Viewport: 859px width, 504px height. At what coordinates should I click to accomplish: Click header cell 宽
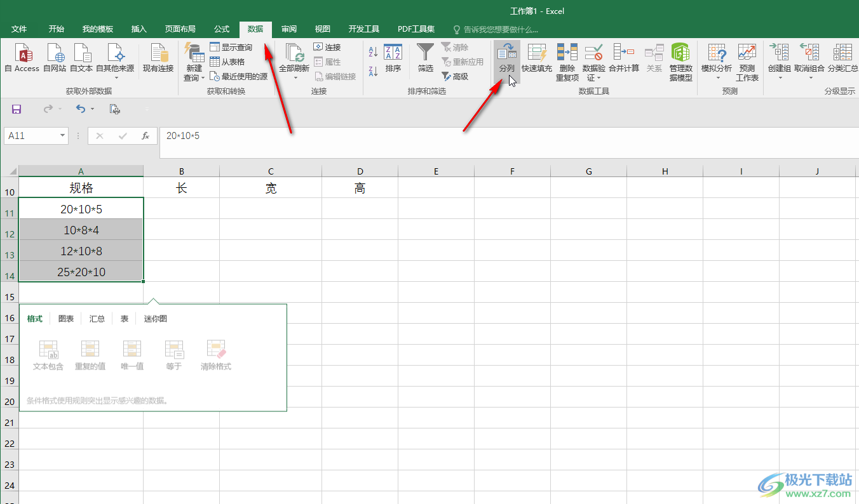[x=271, y=188]
